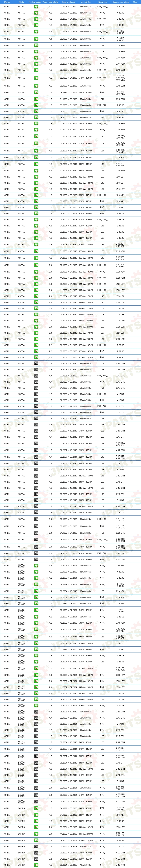141x868 pixels.
Task: Click petrol icon in Astra F07_ X 18 XE1 row
Action: [x=36, y=208]
